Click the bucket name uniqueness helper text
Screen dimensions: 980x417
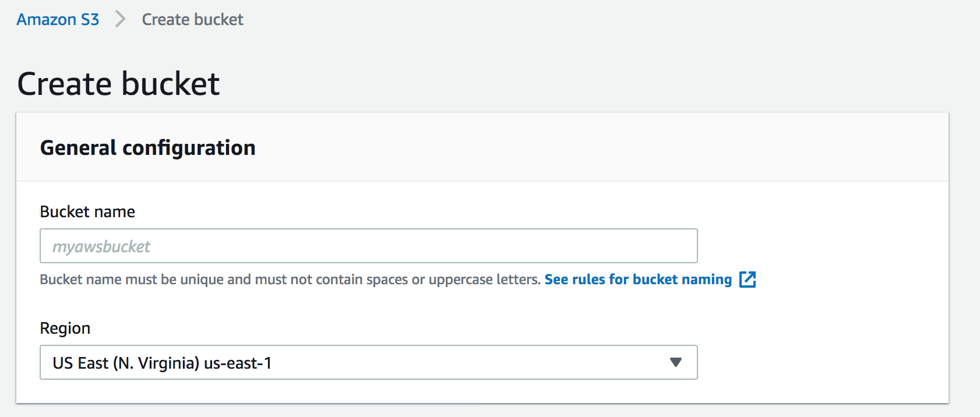tap(290, 280)
